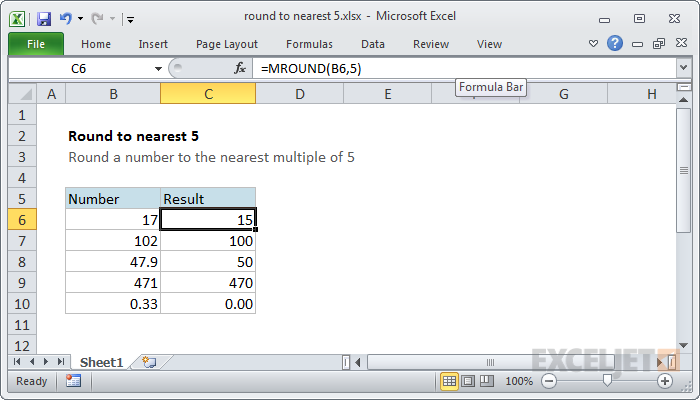
Task: Open Excel Help question mark icon
Action: coord(615,43)
